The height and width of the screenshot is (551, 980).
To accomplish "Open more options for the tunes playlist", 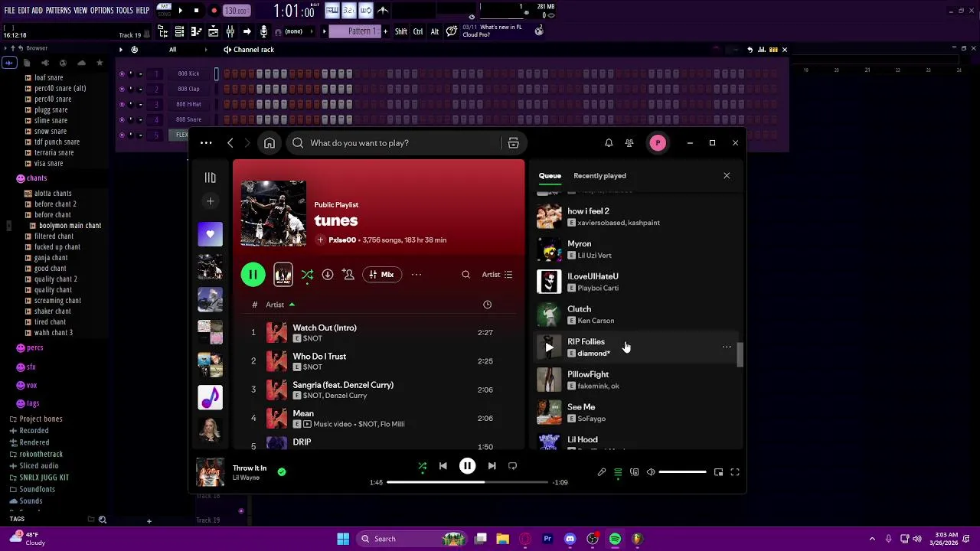I will [416, 275].
